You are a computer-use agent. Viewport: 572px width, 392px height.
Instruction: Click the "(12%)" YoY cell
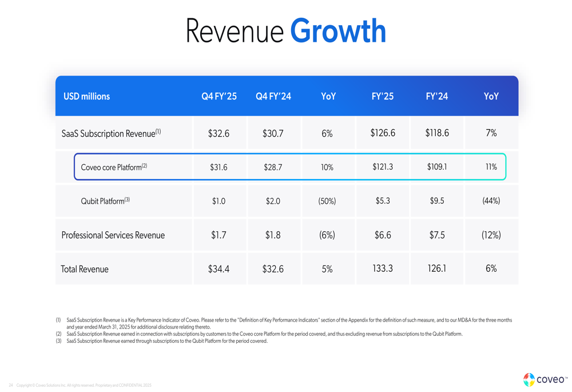(x=491, y=235)
